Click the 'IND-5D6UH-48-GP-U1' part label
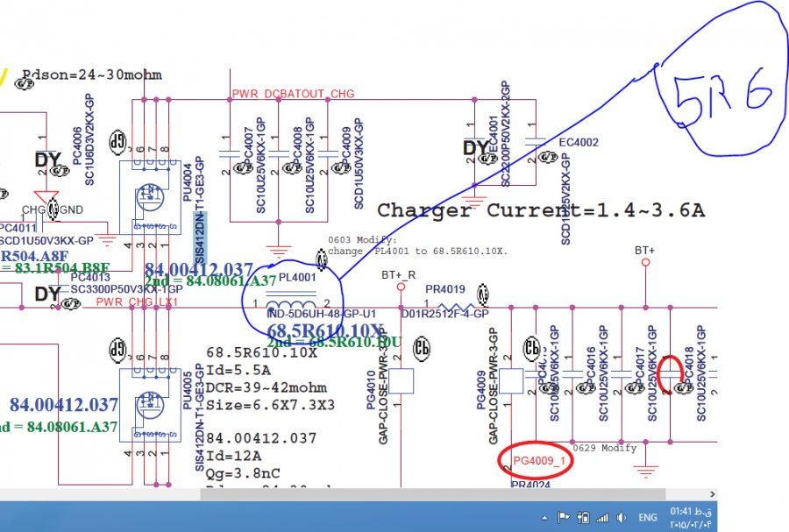This screenshot has width=789, height=532. tap(321, 314)
